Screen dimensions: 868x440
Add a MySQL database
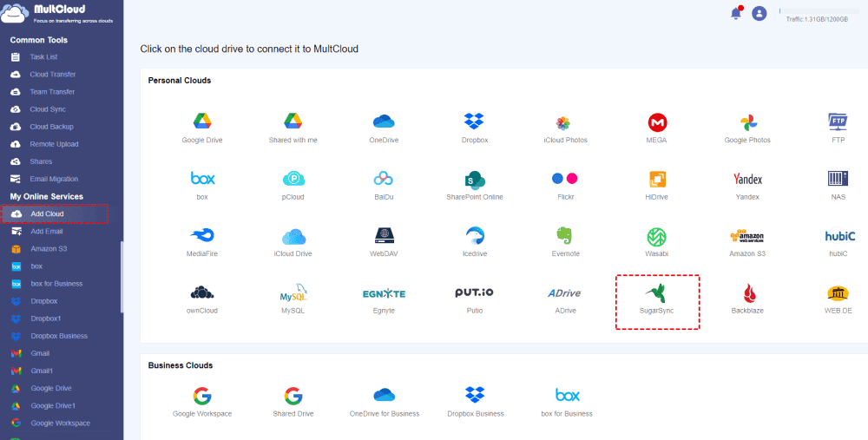(293, 299)
